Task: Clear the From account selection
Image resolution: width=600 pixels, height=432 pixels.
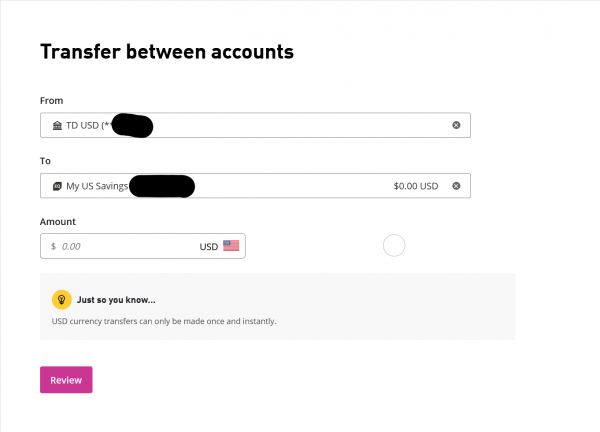Action: click(456, 125)
